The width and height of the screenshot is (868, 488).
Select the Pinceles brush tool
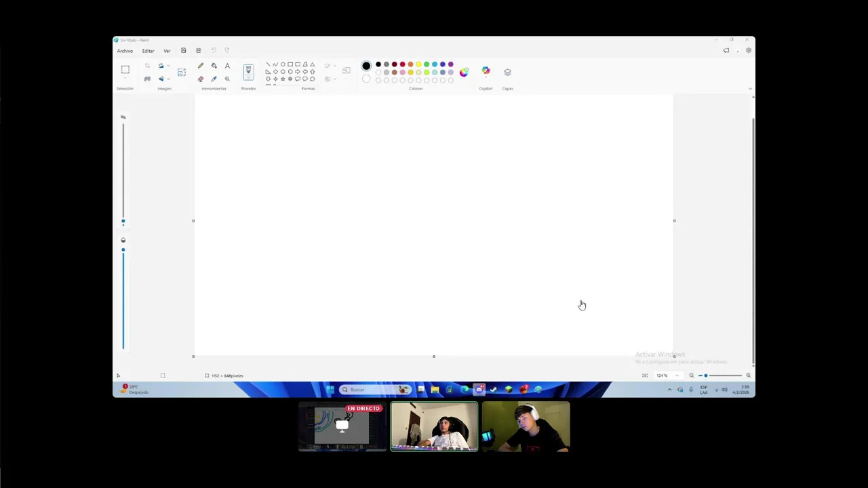248,70
